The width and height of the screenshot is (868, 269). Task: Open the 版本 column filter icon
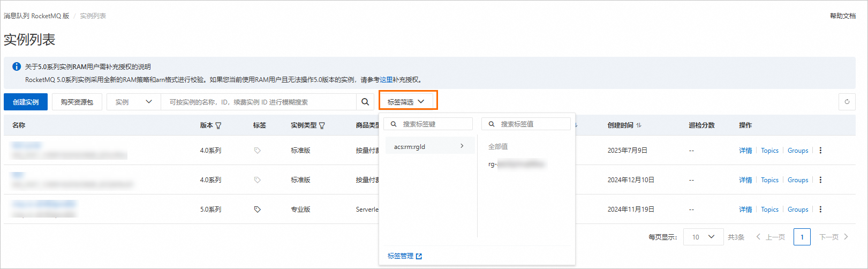(218, 125)
